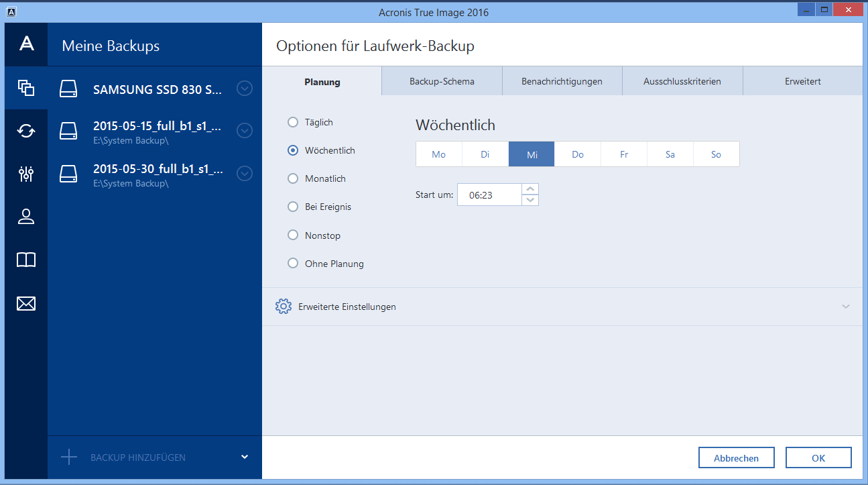
Task: Select Fr in the weekday selector
Action: click(624, 154)
